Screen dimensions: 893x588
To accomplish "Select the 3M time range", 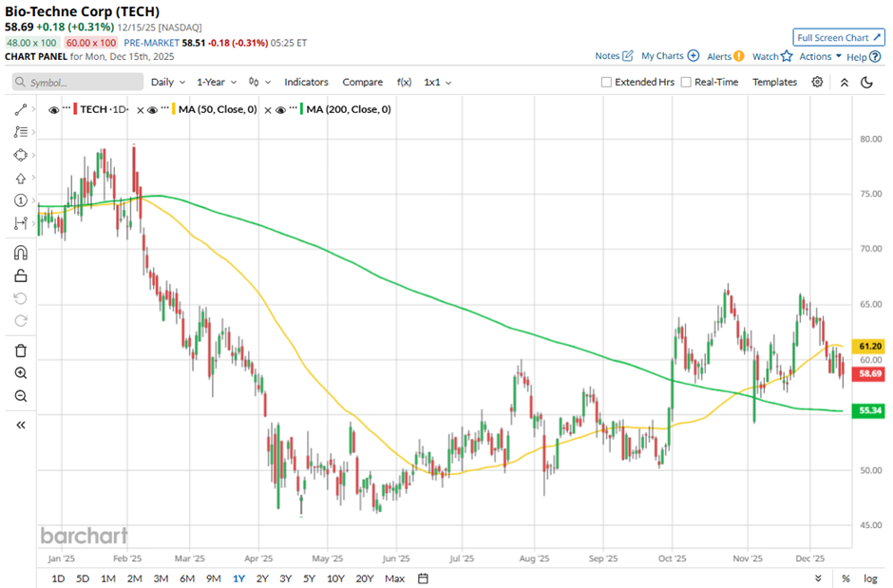I will point(161,579).
